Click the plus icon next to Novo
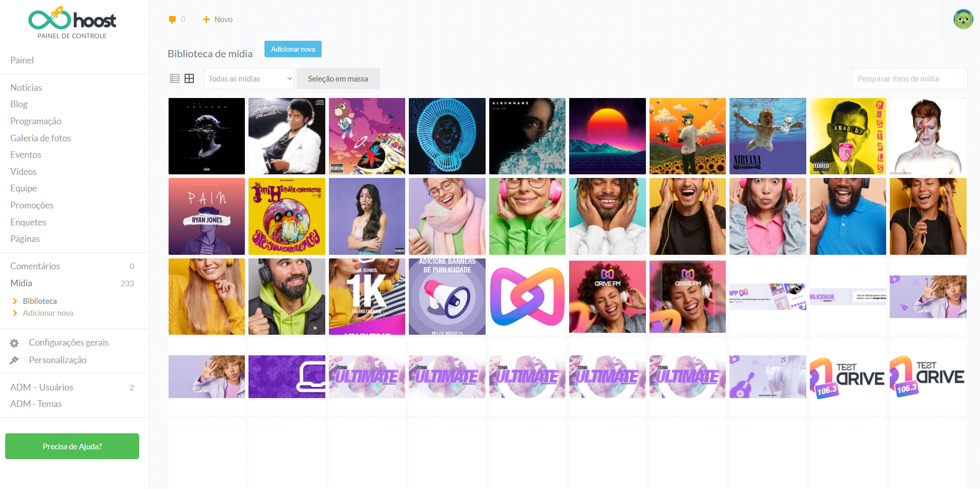The image size is (980, 489). 206,20
